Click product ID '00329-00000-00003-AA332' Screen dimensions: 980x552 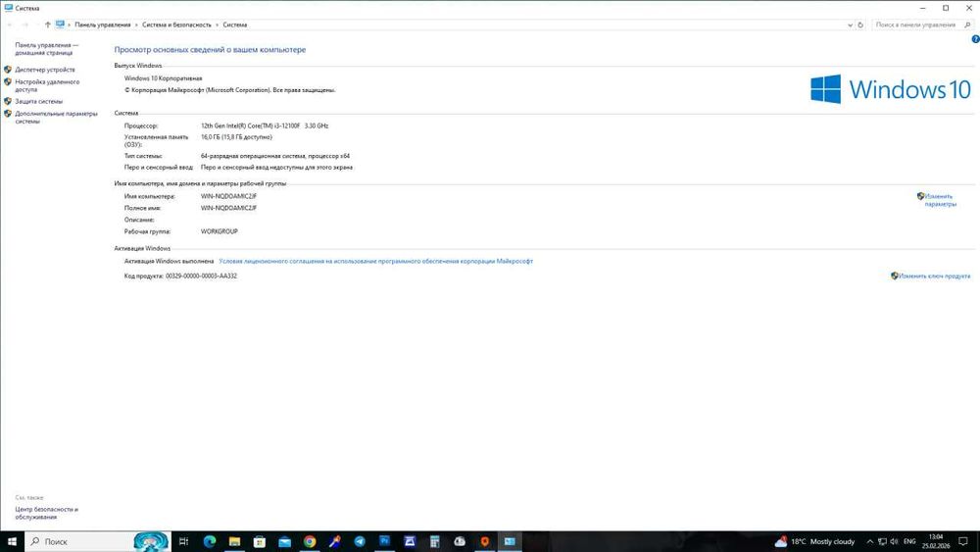point(201,276)
